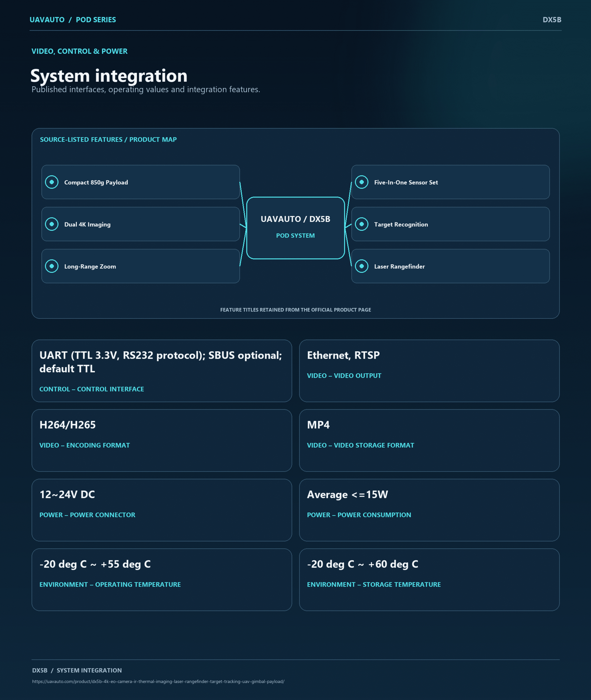Open the POD SERIES breadcrumb link
The height and width of the screenshot is (700, 591).
pyautogui.click(x=96, y=20)
